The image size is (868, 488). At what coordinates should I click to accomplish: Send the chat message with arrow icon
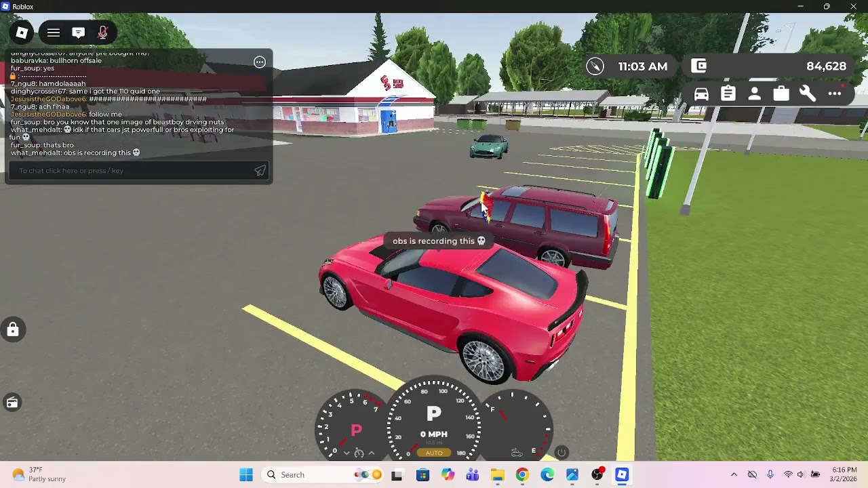(260, 171)
